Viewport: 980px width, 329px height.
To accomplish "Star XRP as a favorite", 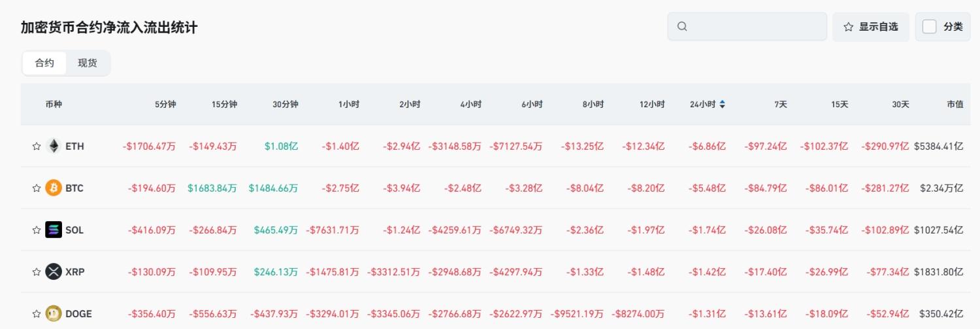I will (37, 272).
